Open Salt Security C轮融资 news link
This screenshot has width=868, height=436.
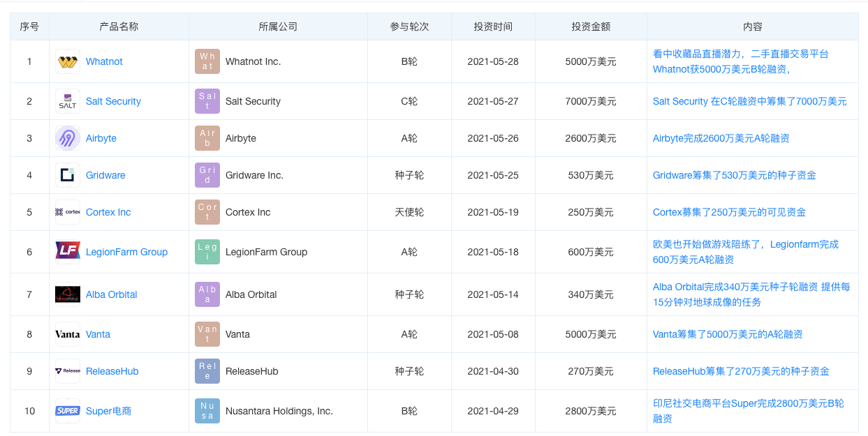(x=750, y=101)
